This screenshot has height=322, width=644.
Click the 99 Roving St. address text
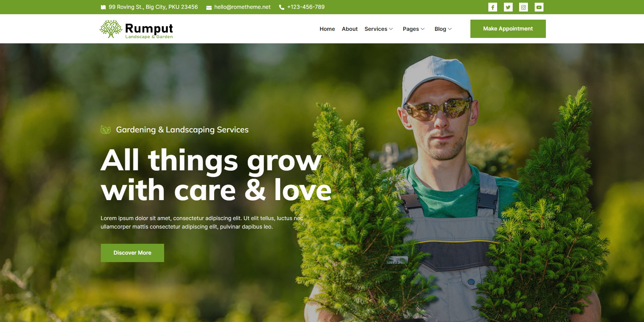(x=153, y=7)
